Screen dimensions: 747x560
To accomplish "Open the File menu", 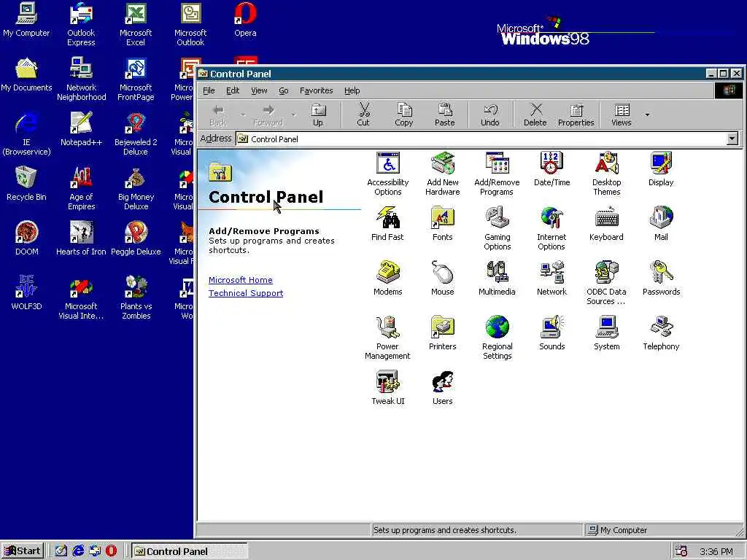I will click(x=209, y=90).
